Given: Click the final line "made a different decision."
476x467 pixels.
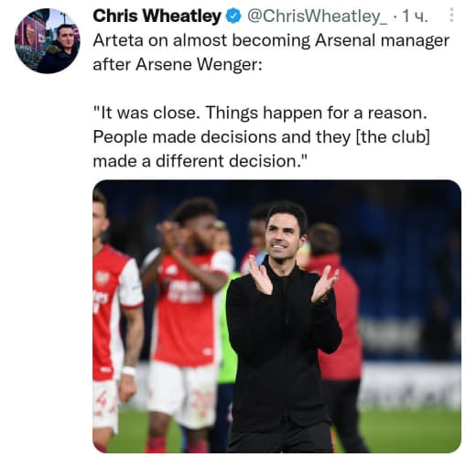Looking at the screenshot, I should [x=200, y=161].
